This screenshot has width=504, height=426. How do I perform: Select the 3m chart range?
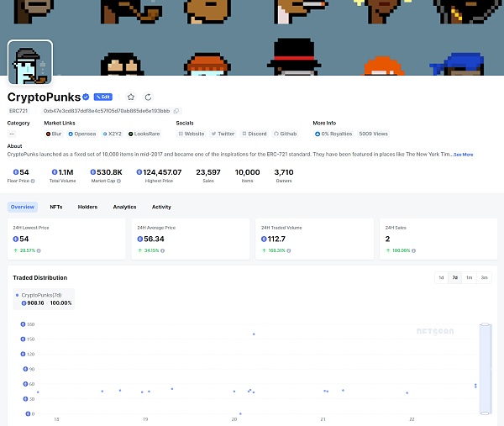(484, 277)
